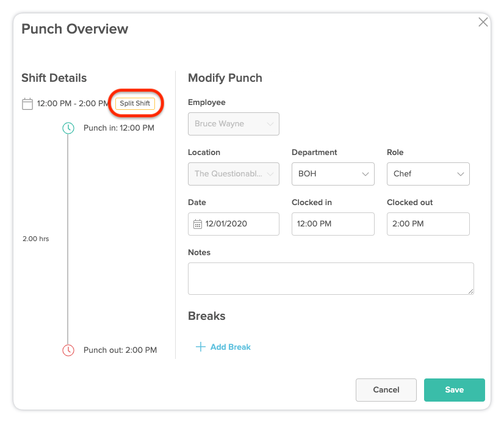Screen dimensions: 504x423
Task: Close the Punch Overview dialog
Action: click(483, 22)
